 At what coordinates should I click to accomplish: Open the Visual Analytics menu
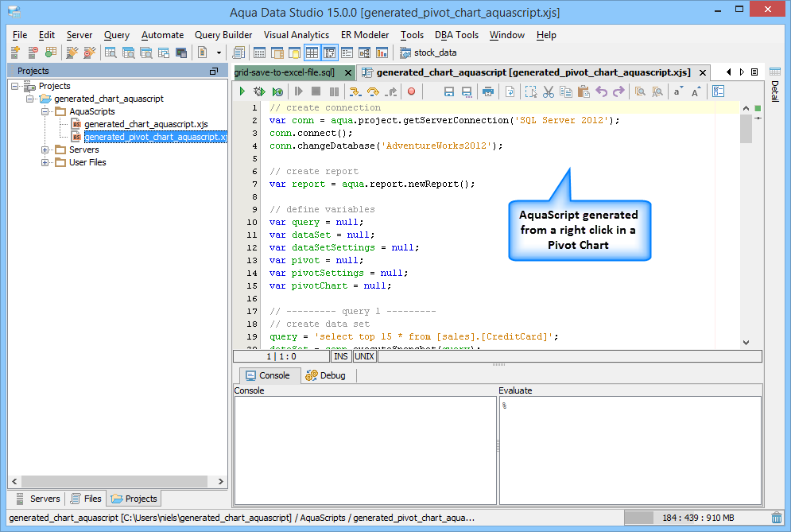pyautogui.click(x=296, y=35)
